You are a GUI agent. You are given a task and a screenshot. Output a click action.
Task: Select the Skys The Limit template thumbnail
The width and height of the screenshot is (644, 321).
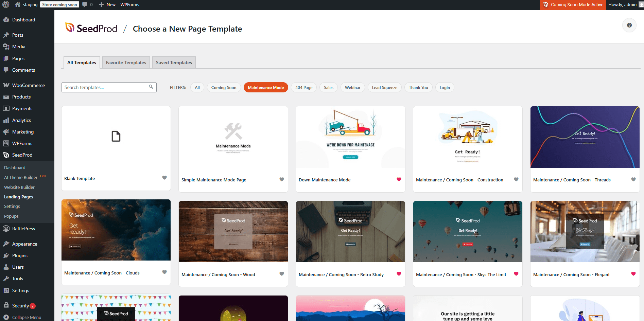pyautogui.click(x=468, y=232)
